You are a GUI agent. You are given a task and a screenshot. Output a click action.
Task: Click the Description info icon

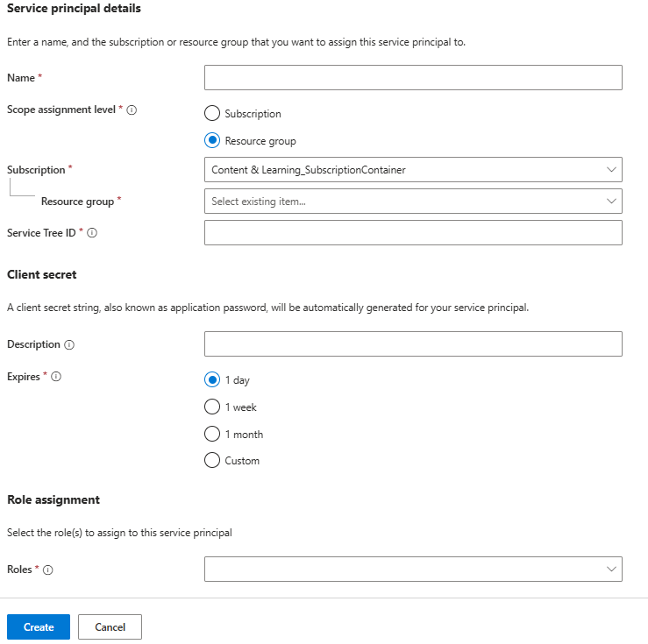[x=69, y=345]
